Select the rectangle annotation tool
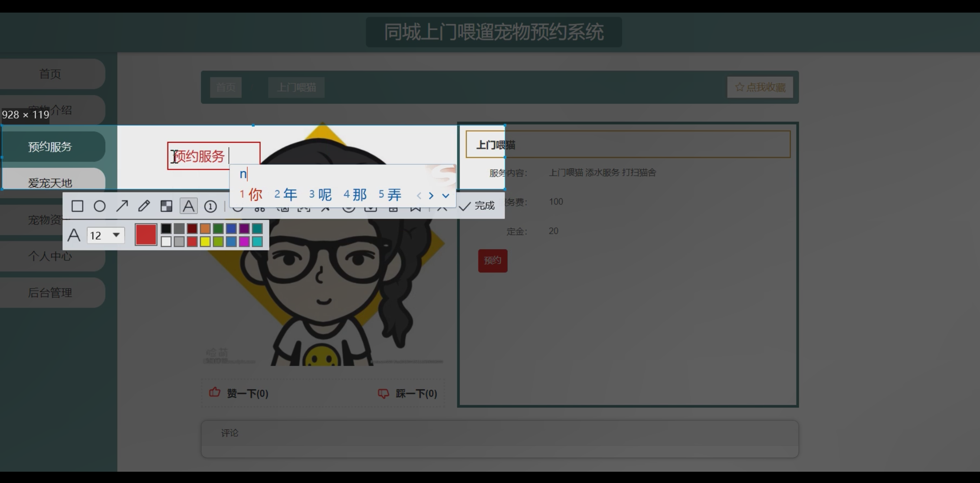The image size is (980, 483). (x=77, y=206)
